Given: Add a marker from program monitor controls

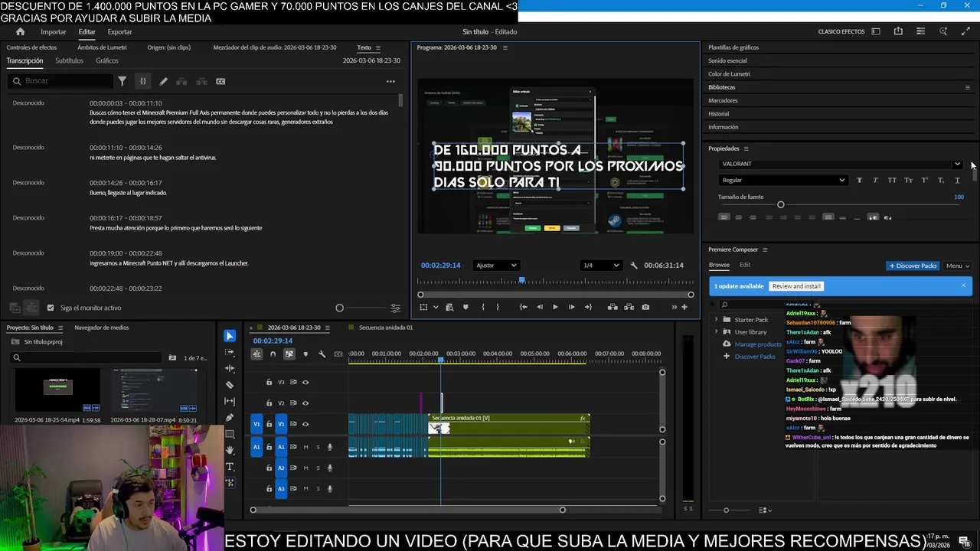Looking at the screenshot, I should [x=465, y=307].
